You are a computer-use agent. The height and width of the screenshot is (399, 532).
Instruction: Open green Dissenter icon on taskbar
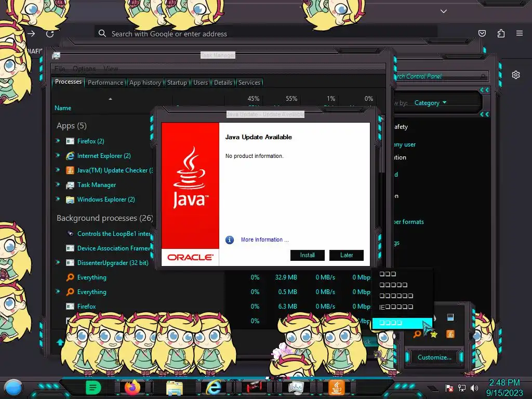94,388
